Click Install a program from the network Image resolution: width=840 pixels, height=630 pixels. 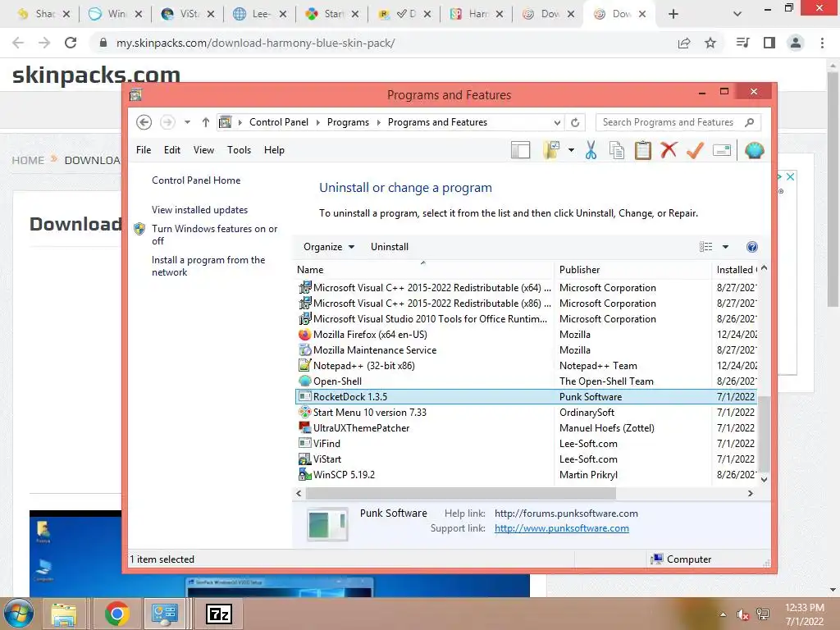coord(208,266)
